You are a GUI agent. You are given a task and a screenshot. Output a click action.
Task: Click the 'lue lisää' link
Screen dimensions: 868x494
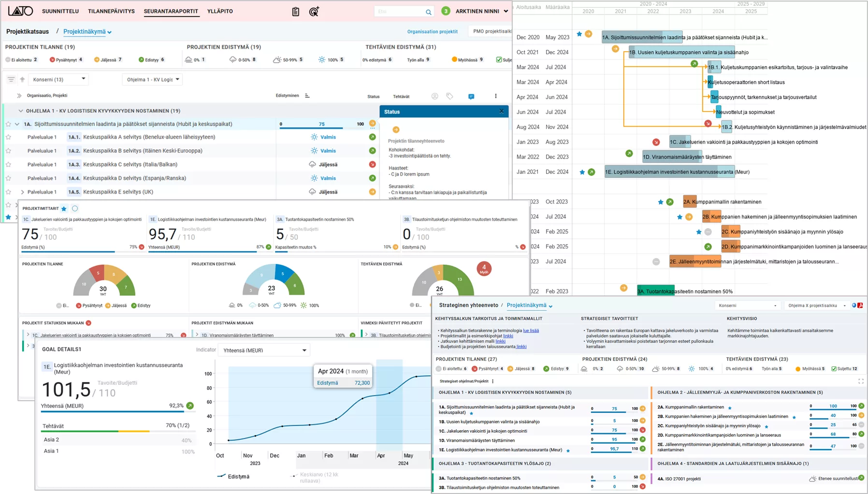[531, 331]
